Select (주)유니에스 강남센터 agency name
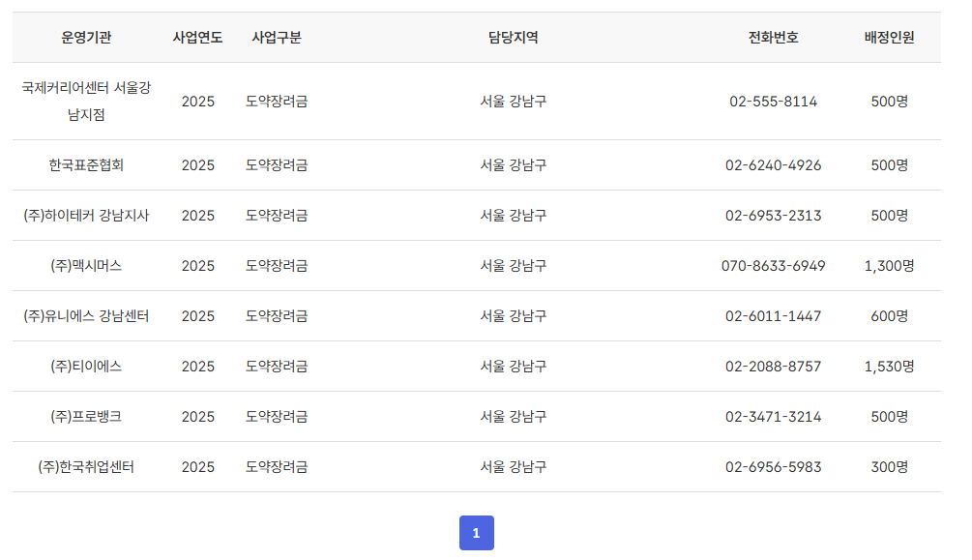 pos(86,315)
